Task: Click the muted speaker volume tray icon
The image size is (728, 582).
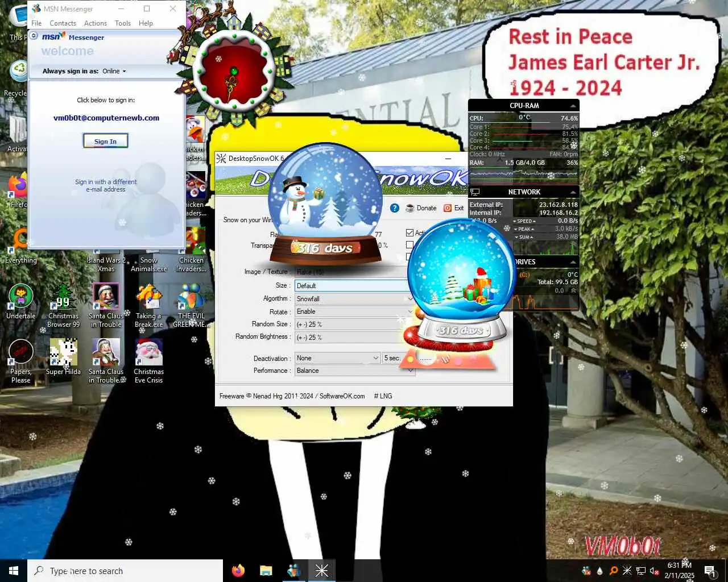Action: pos(654,571)
